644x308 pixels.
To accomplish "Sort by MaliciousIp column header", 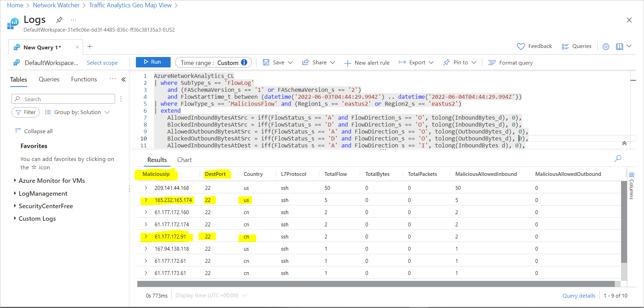I will pos(156,174).
